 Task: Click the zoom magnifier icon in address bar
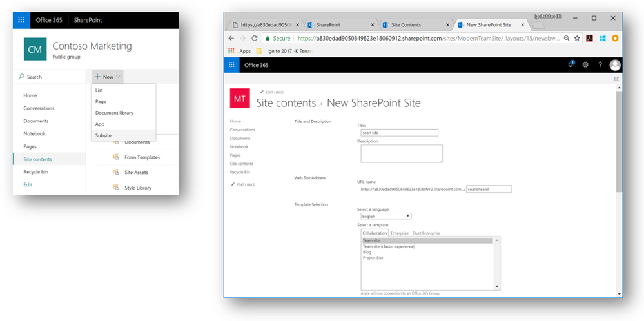[x=567, y=38]
